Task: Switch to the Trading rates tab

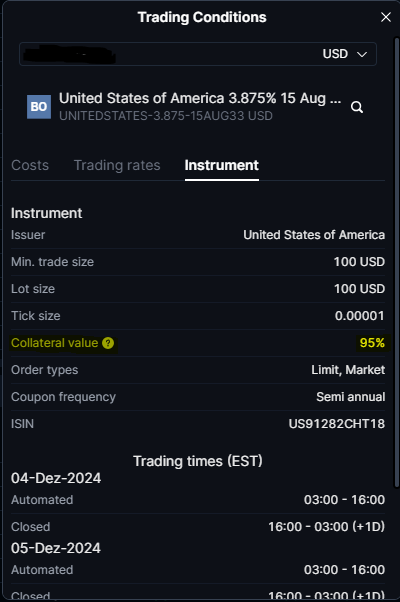Action: click(117, 165)
